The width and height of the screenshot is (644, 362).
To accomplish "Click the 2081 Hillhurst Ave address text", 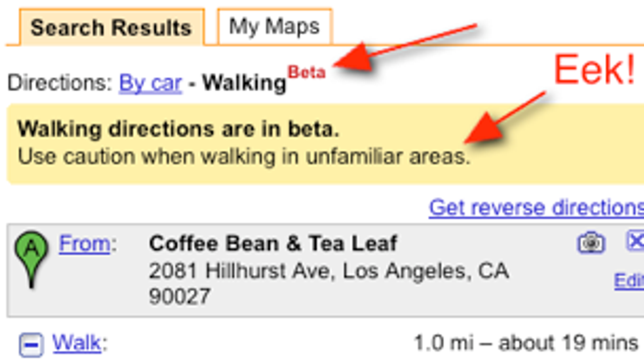I will tap(328, 283).
